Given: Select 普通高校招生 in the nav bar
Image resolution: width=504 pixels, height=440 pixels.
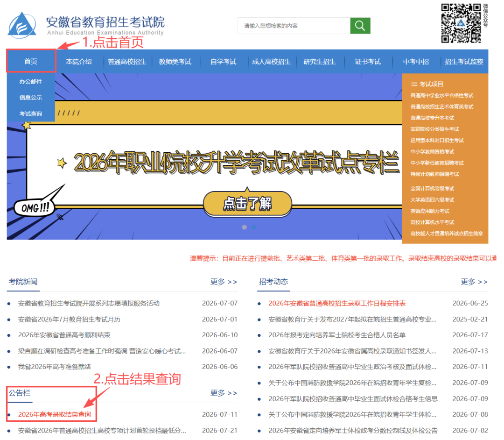Looking at the screenshot, I should coord(127,62).
